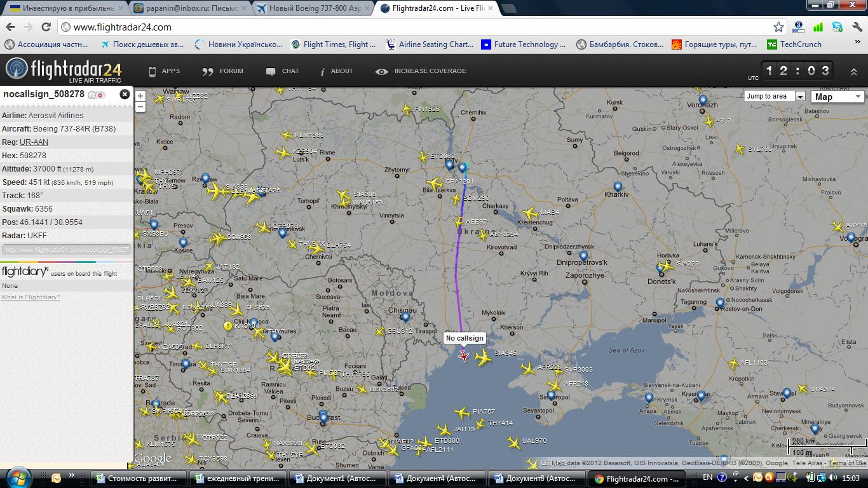Collapse the header with double chevron

[853, 72]
